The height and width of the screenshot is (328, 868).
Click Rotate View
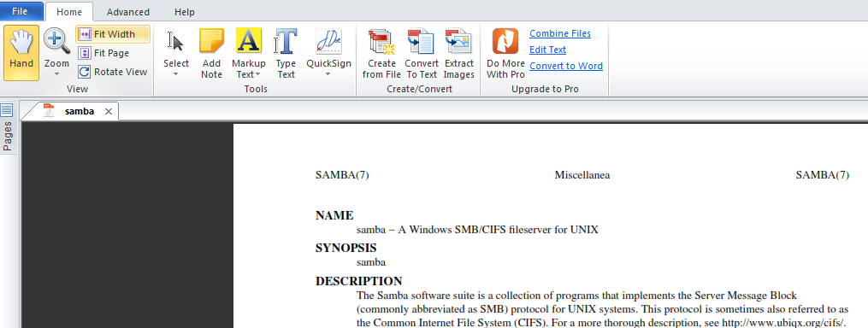[113, 72]
